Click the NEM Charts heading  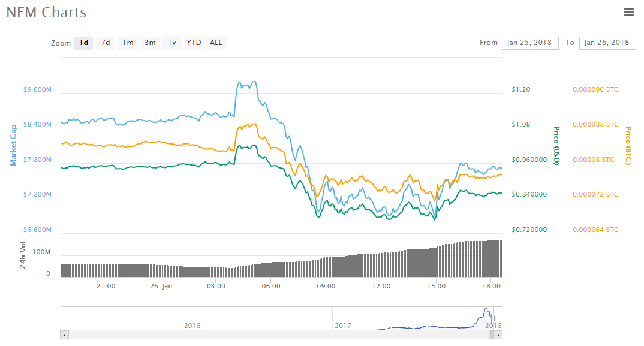pyautogui.click(x=46, y=13)
